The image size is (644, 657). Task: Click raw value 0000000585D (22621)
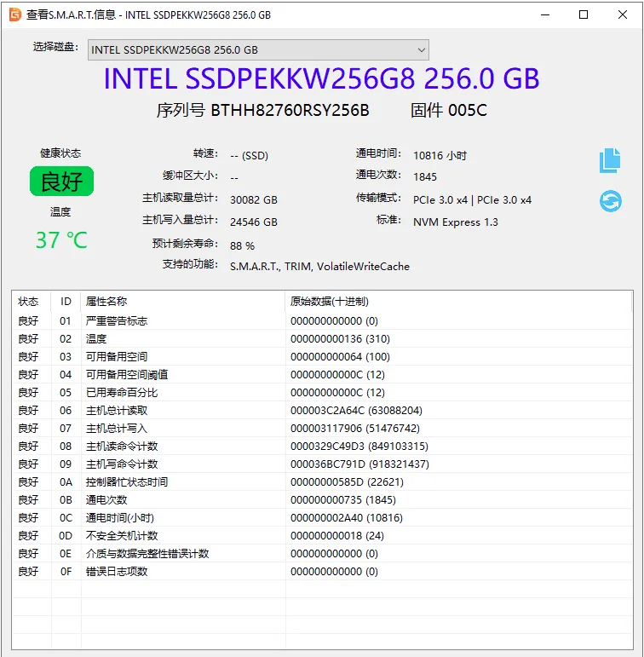point(347,481)
